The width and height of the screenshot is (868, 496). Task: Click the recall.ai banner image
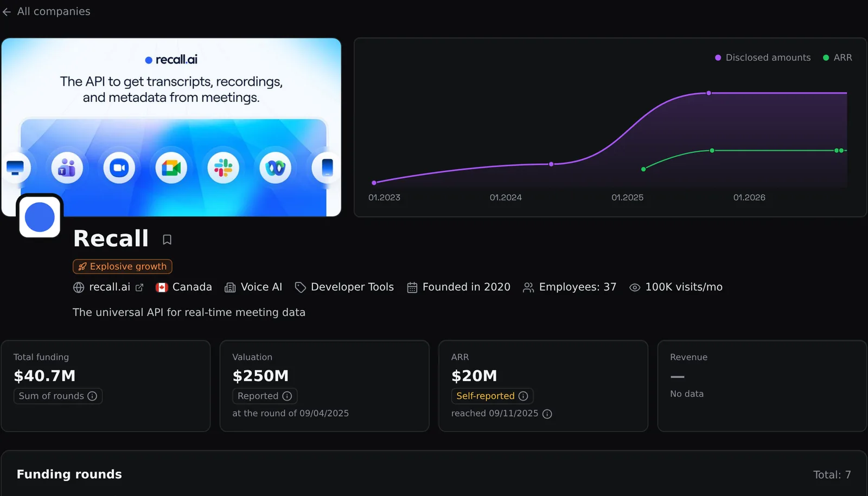coord(171,127)
